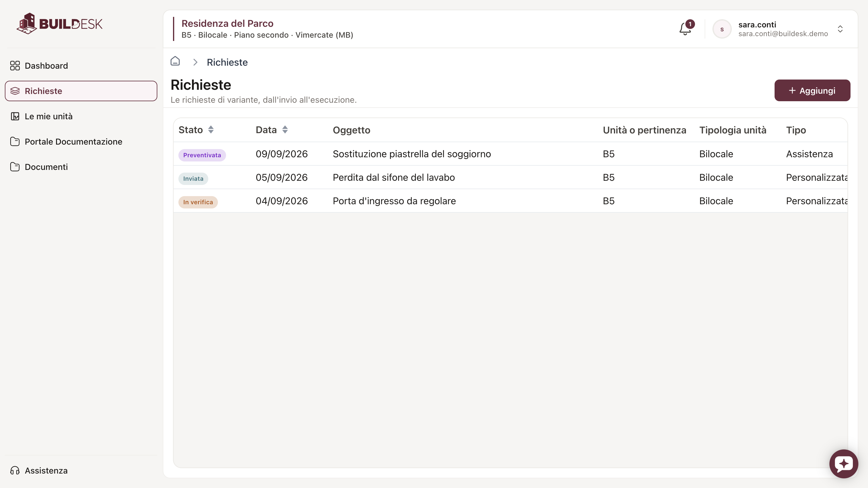Click sara.conti avatar circle
Image resolution: width=868 pixels, height=488 pixels.
pos(722,29)
